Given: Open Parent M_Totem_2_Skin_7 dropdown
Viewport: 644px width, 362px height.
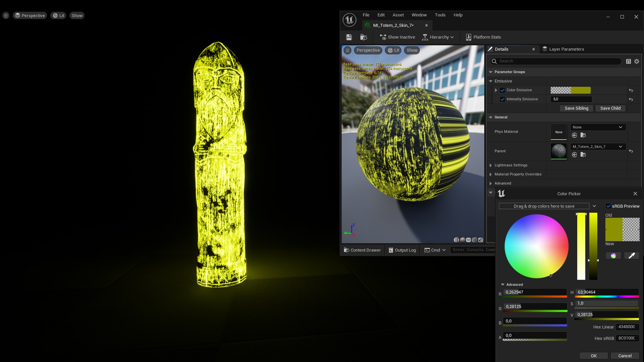Looking at the screenshot, I should coord(598,147).
